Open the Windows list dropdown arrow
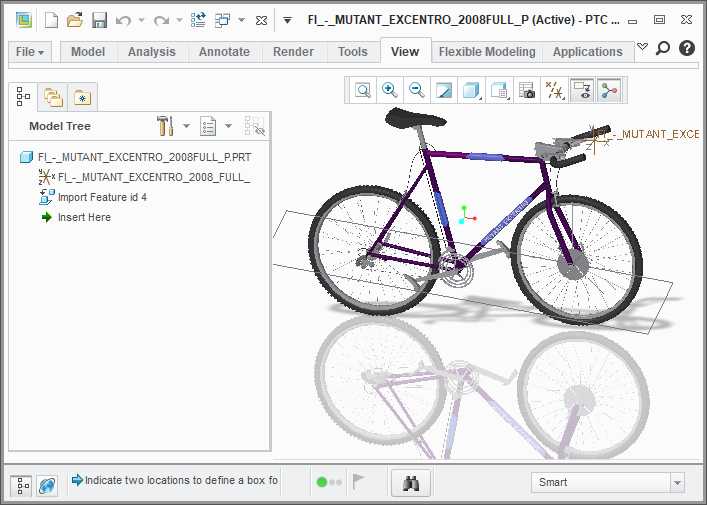This screenshot has width=707, height=505. 242,20
